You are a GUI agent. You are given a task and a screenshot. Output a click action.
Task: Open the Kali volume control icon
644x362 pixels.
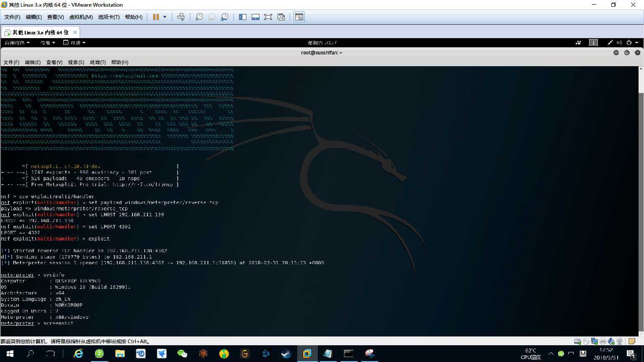pyautogui.click(x=619, y=43)
